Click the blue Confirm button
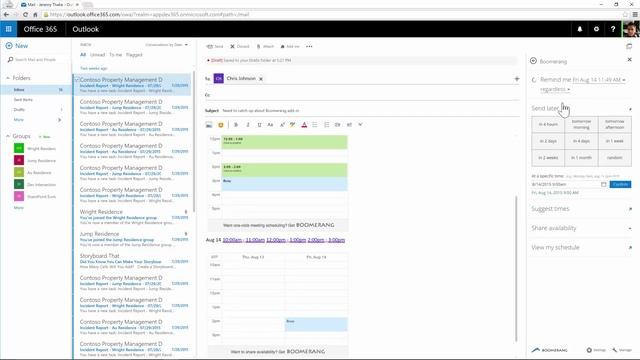Screen dimensions: 640x360 pyautogui.click(x=620, y=184)
